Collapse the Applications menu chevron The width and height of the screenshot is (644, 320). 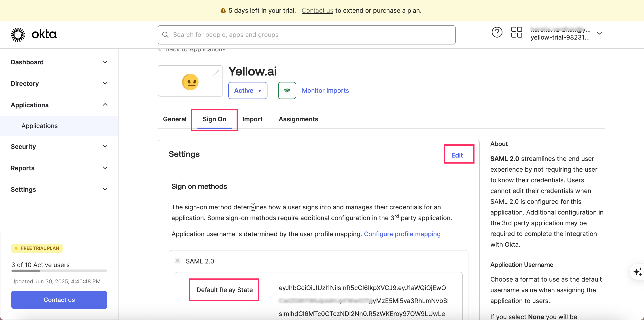[105, 105]
